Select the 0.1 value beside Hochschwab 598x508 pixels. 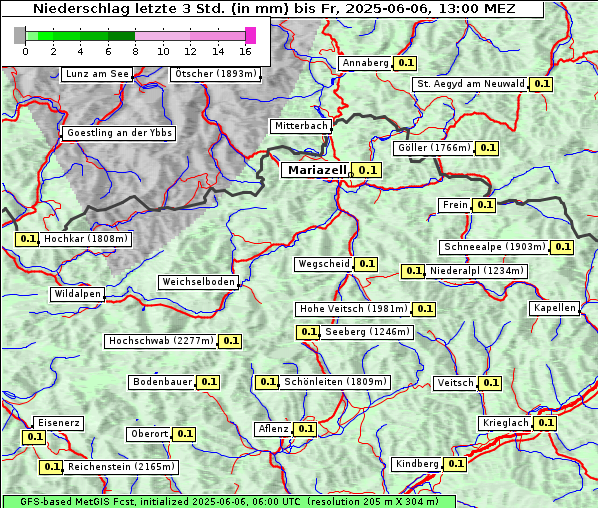(230, 341)
